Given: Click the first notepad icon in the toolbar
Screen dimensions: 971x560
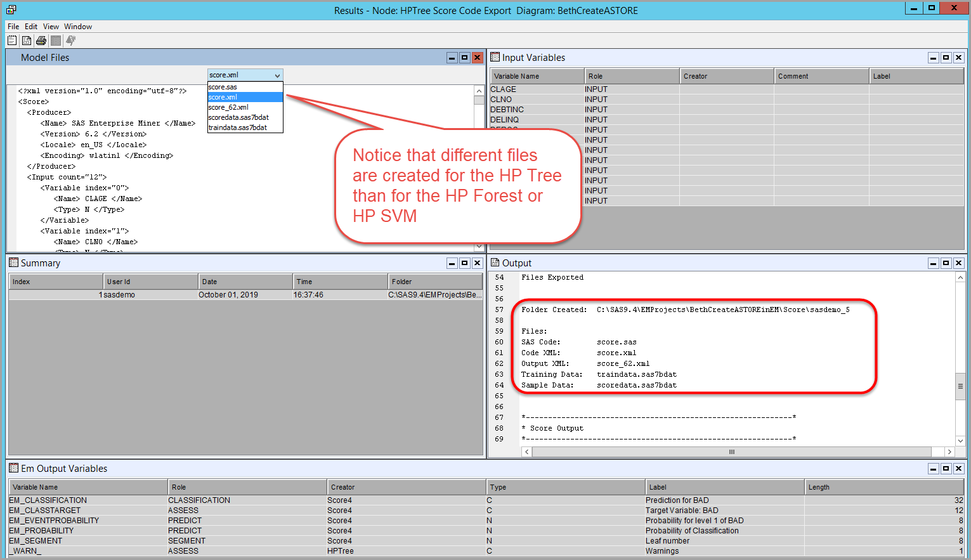Looking at the screenshot, I should tap(12, 41).
